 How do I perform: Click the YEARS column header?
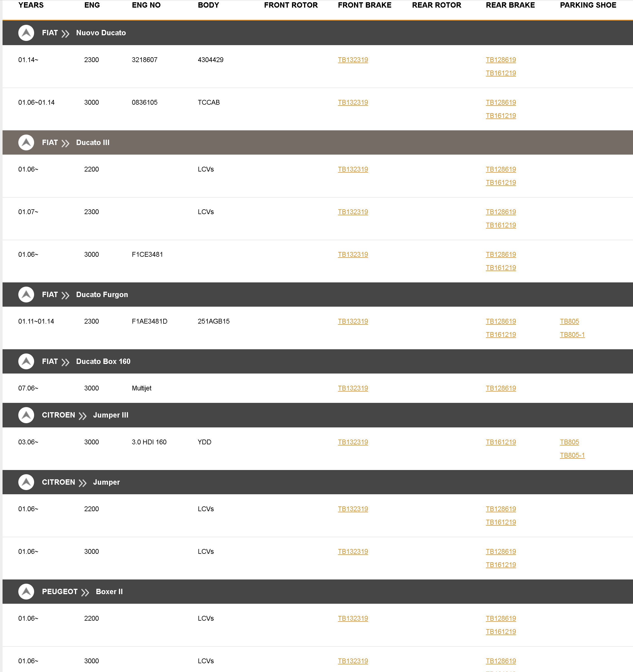(x=31, y=5)
